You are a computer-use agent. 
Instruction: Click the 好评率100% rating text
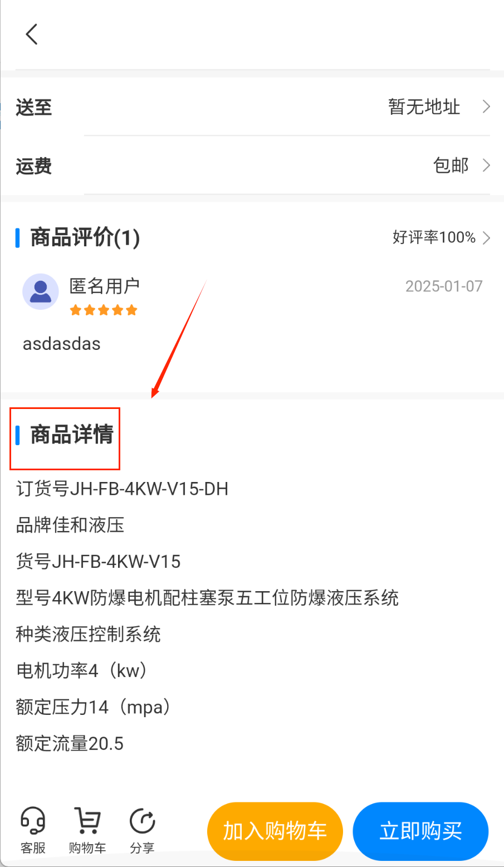point(434,238)
